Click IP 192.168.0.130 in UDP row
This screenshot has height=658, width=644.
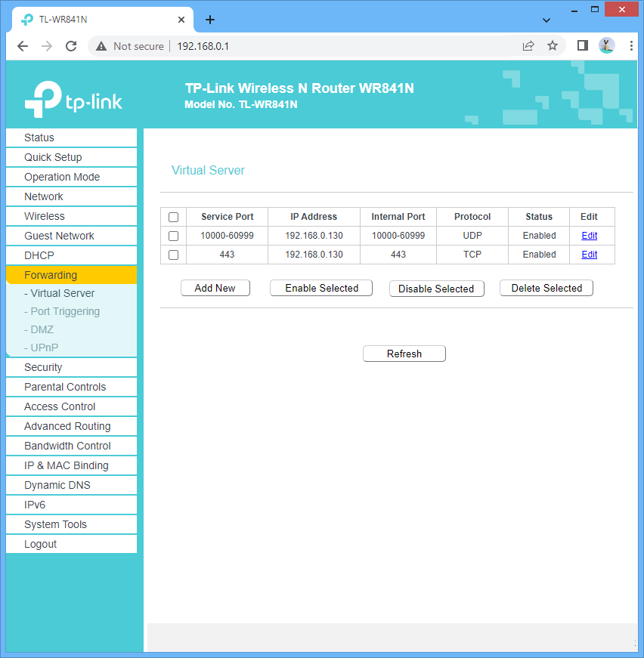click(314, 236)
